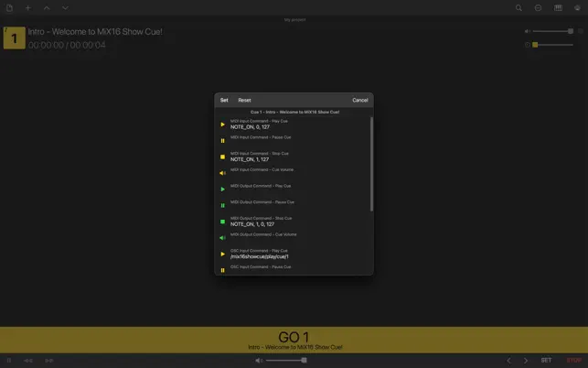Toggle the small square beside cue volume
588x368 pixels.
581,31
